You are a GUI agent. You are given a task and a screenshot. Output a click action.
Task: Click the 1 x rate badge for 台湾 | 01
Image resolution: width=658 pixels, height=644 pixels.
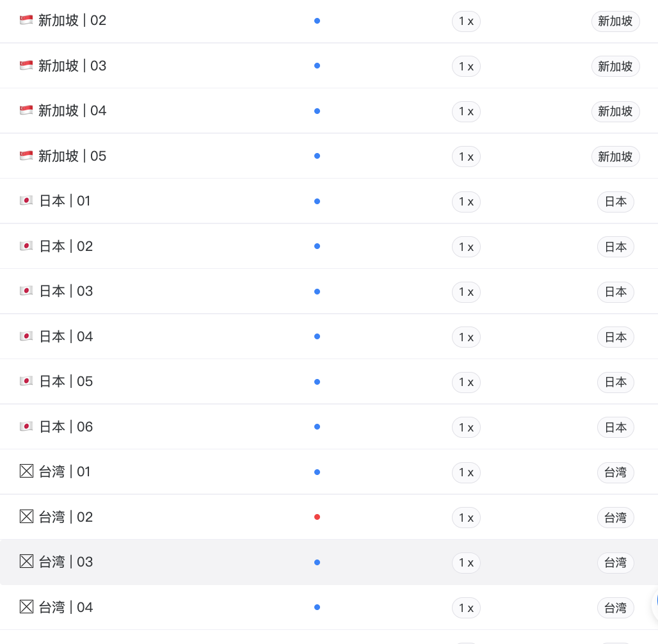466,472
